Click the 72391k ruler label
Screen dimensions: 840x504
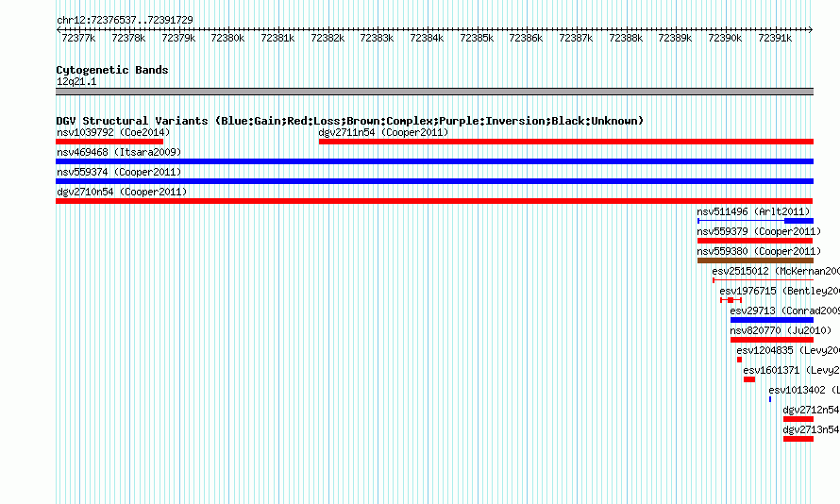[774, 38]
